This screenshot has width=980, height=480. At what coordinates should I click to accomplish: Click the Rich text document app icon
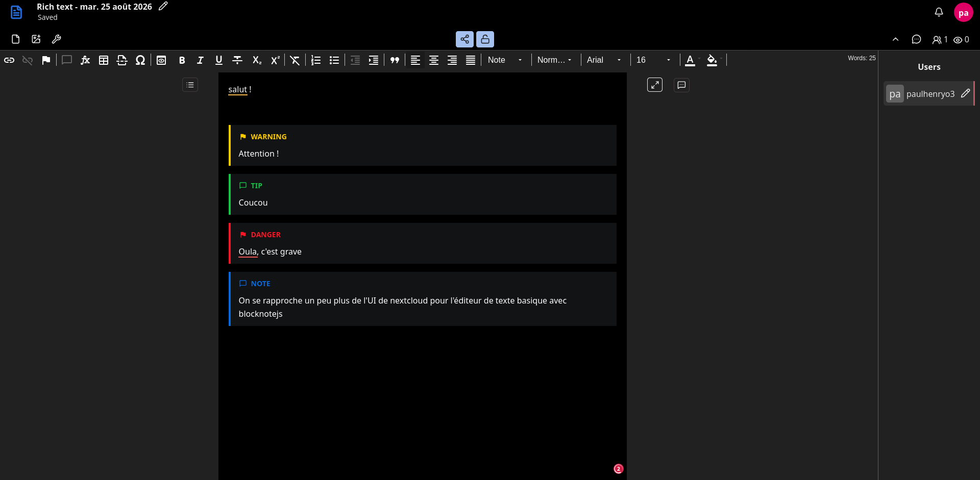coord(16,12)
